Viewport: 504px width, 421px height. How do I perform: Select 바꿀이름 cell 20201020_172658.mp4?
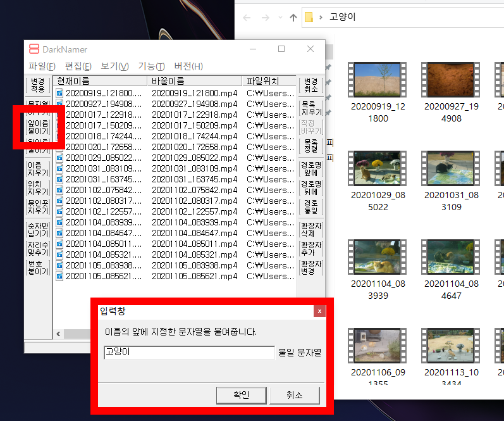point(195,147)
